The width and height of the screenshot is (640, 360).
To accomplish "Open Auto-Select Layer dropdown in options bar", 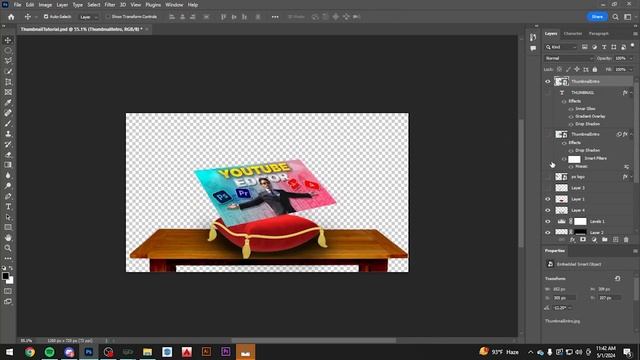I will tap(89, 17).
